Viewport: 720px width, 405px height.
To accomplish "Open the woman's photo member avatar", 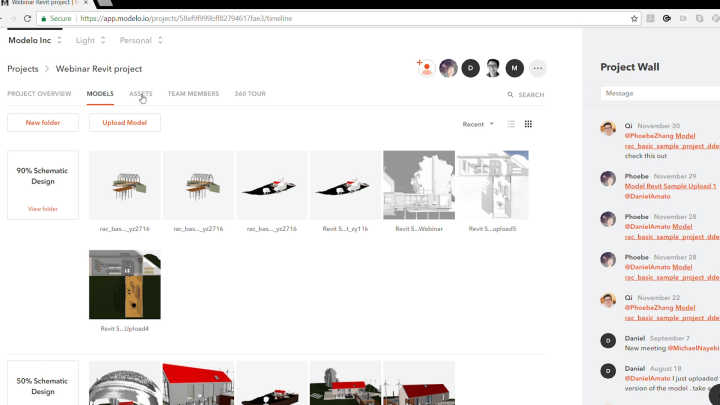I will point(448,68).
